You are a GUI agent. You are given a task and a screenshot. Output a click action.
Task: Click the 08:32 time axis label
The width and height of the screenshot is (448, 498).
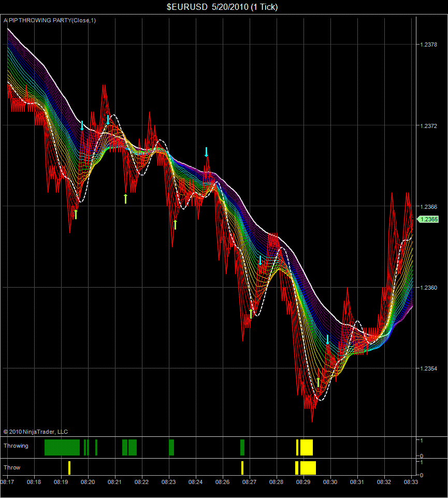pos(384,482)
